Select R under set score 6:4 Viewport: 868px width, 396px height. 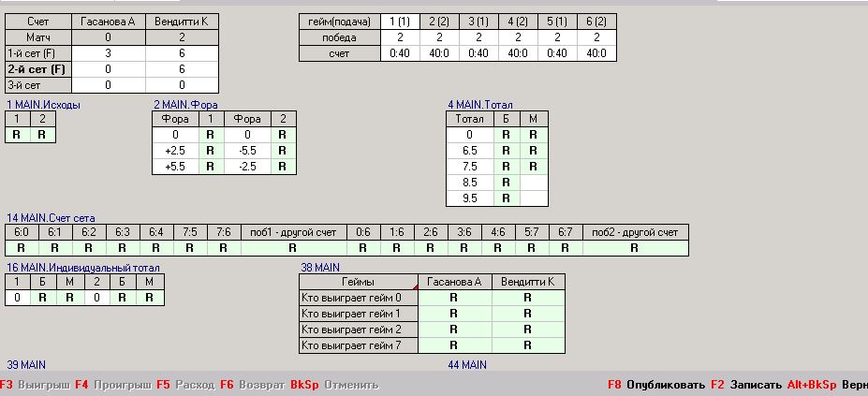(156, 248)
